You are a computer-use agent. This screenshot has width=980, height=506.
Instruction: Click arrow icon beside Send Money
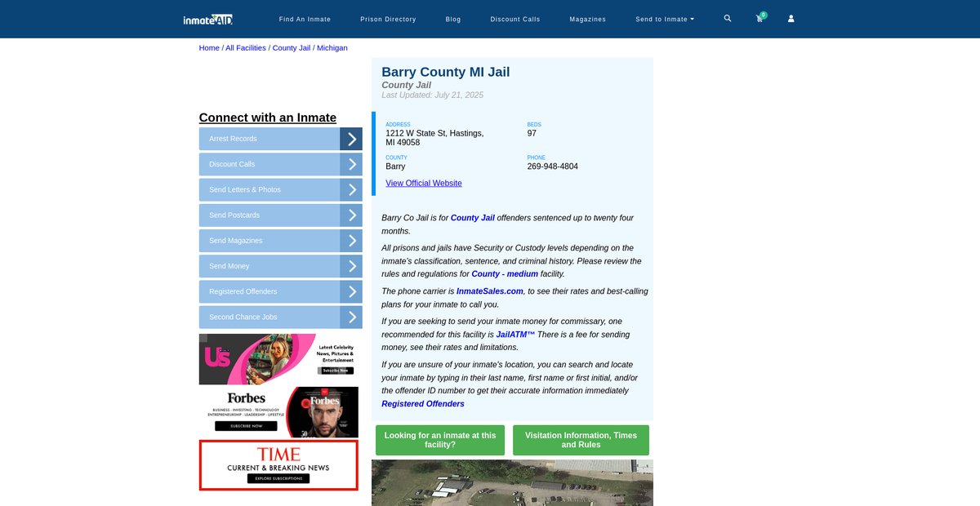coord(351,266)
